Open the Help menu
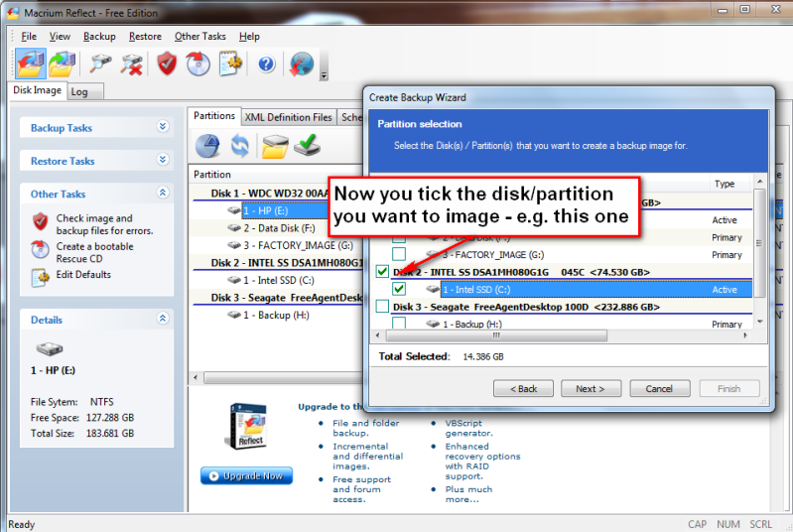 tap(249, 37)
